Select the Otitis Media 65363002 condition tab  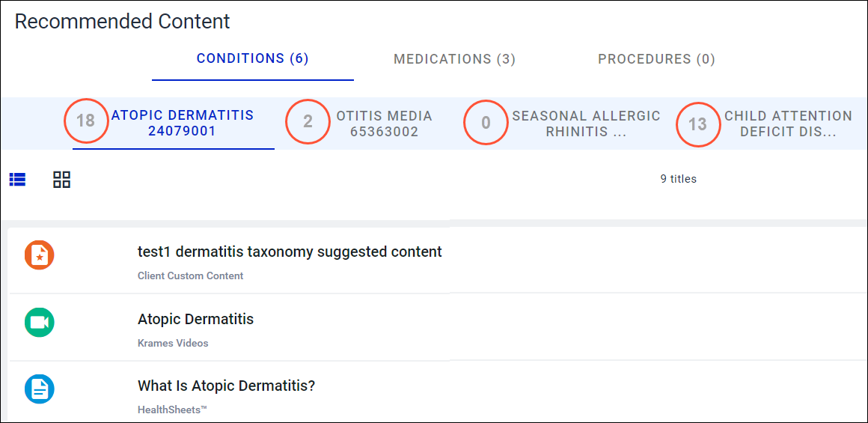(x=384, y=124)
